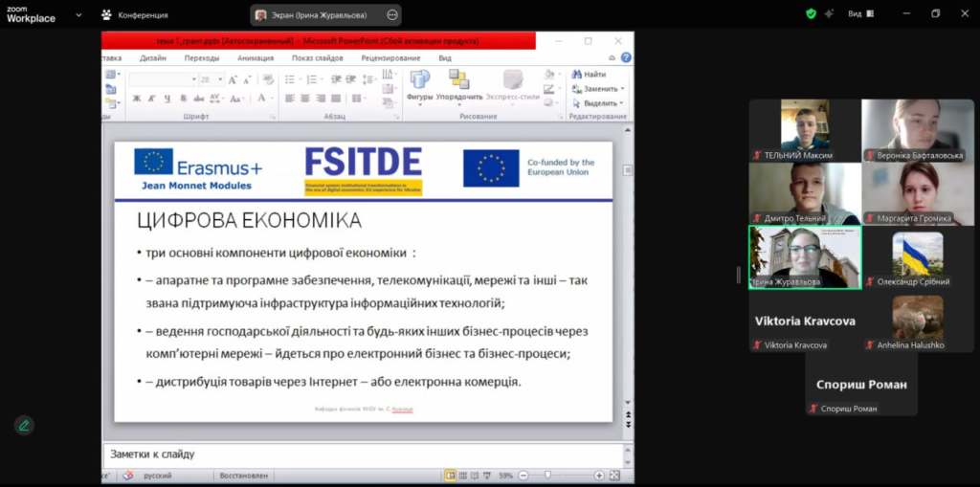This screenshot has width=980, height=487.
Task: Switch to normal view in status bar
Action: click(450, 476)
